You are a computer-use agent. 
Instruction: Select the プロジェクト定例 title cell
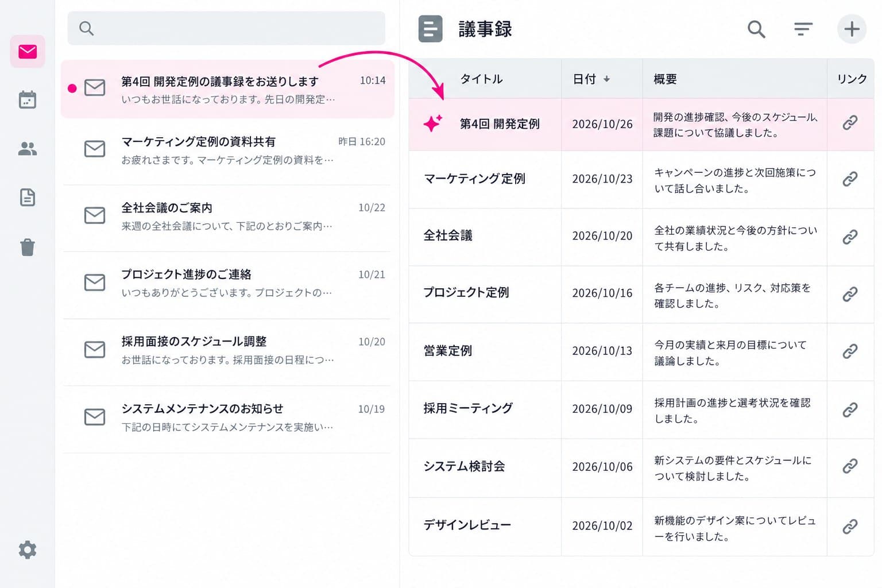(485, 294)
